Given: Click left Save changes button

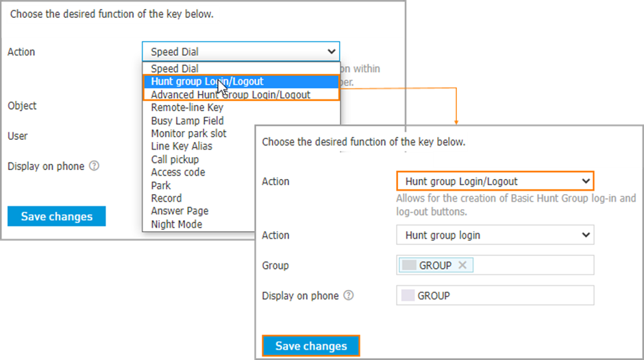Looking at the screenshot, I should coord(57,216).
